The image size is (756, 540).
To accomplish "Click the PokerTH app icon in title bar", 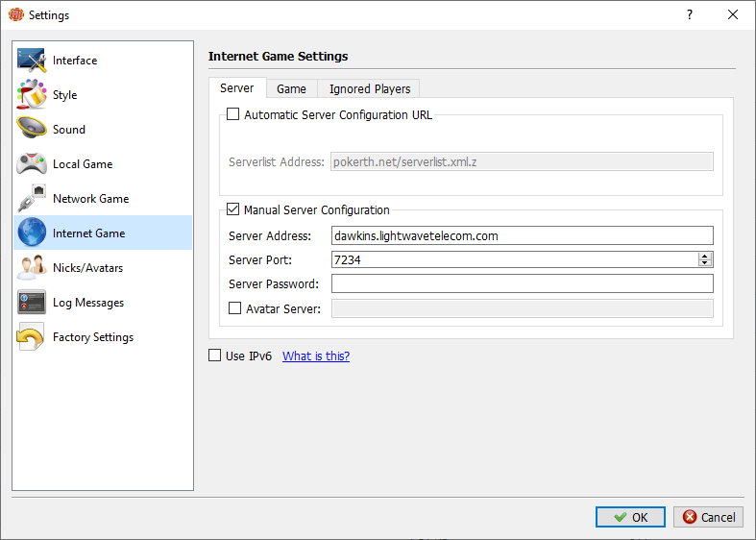I will click(x=16, y=14).
